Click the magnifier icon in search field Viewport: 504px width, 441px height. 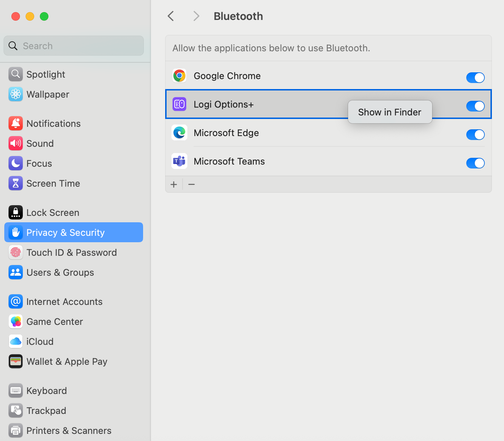coord(13,46)
